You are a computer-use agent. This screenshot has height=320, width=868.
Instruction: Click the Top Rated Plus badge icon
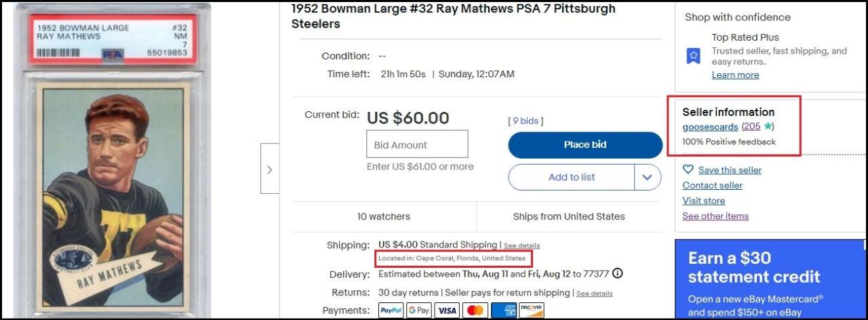693,56
